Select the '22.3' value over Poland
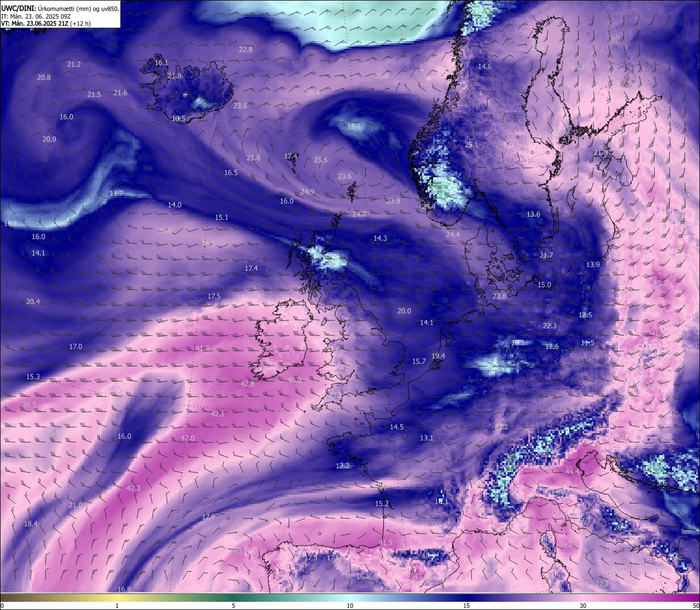 coord(550,326)
